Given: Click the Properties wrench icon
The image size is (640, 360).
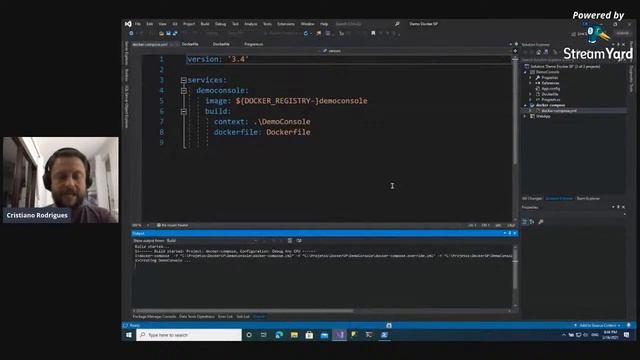Looking at the screenshot, I should [x=541, y=222].
